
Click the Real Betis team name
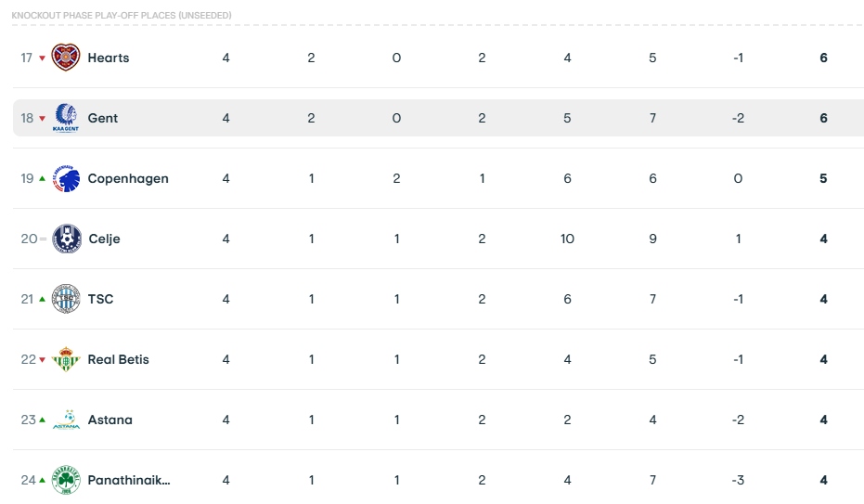(x=119, y=359)
